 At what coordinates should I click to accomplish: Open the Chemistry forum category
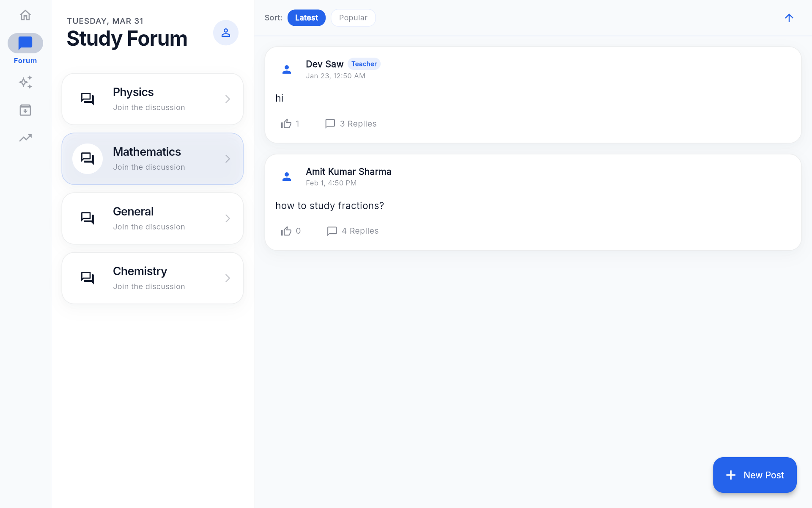[153, 278]
